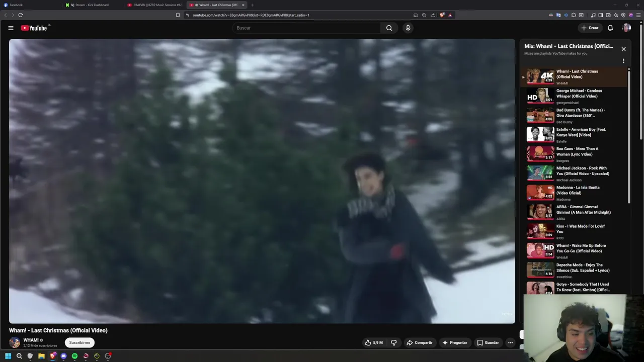Open the zoom magnifier in address bar

424,15
